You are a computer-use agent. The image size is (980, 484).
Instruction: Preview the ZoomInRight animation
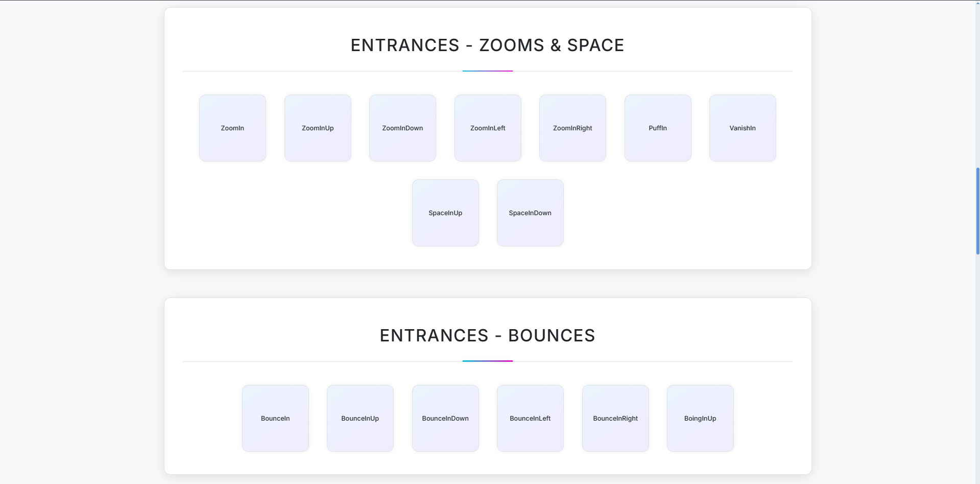coord(572,128)
